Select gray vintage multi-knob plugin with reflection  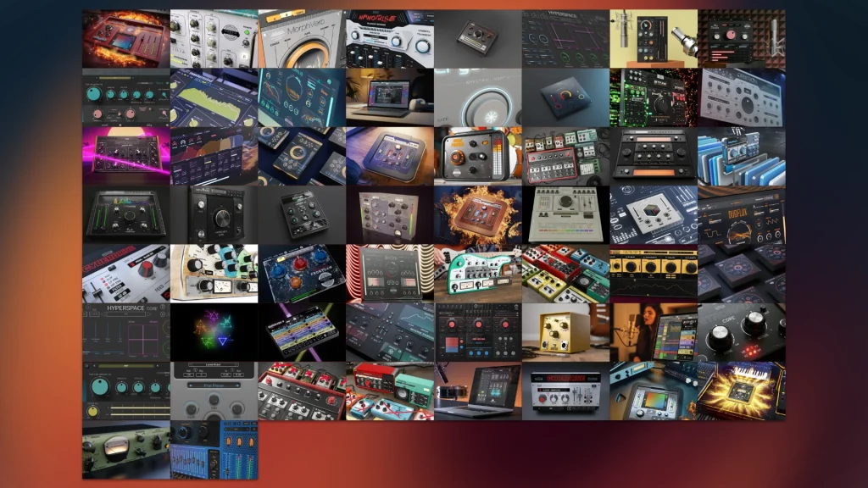pos(390,214)
